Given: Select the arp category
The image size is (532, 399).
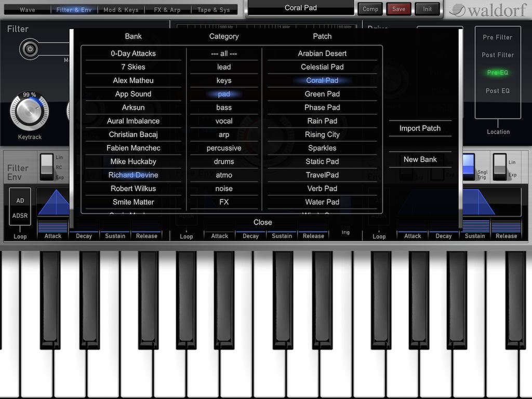Looking at the screenshot, I should pyautogui.click(x=224, y=135).
